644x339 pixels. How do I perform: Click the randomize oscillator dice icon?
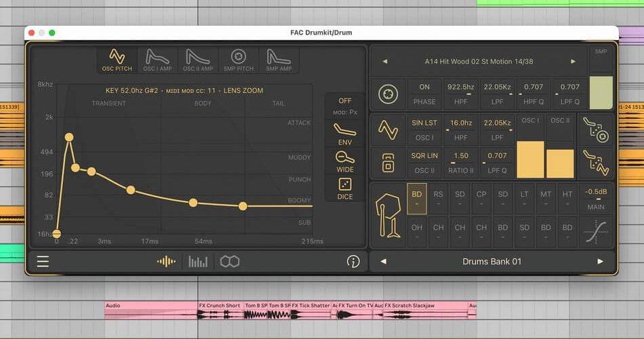click(596, 163)
